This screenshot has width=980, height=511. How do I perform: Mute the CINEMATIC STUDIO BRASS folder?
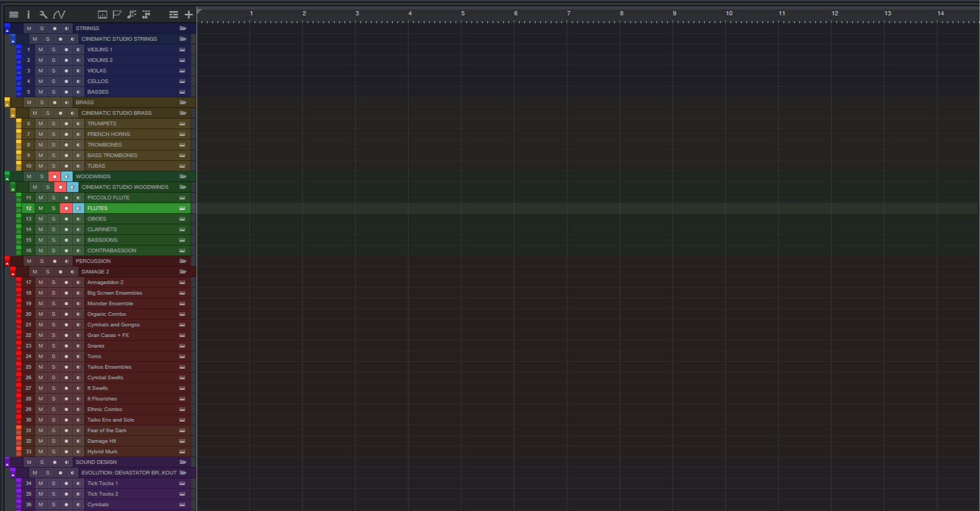[x=35, y=113]
